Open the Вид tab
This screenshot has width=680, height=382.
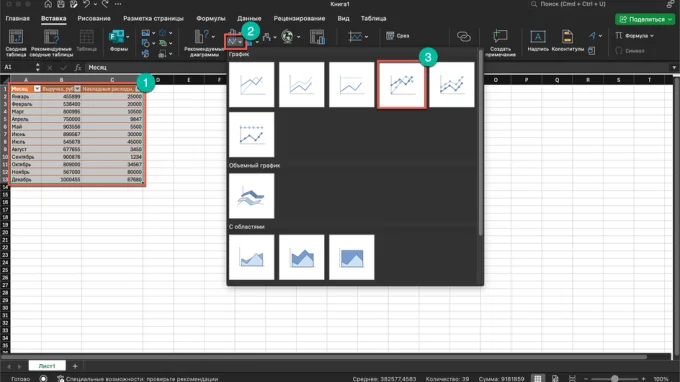343,19
